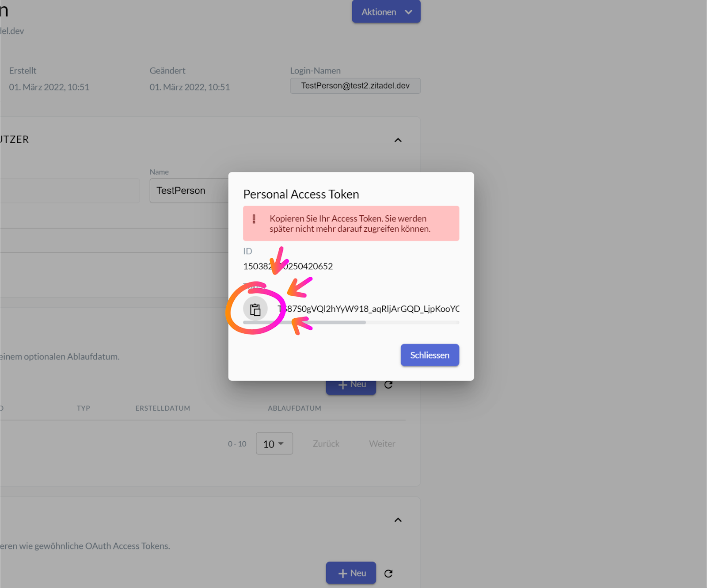
Task: Click the TestPerson@test2.zitadel.dev login name chip
Action: pos(355,86)
